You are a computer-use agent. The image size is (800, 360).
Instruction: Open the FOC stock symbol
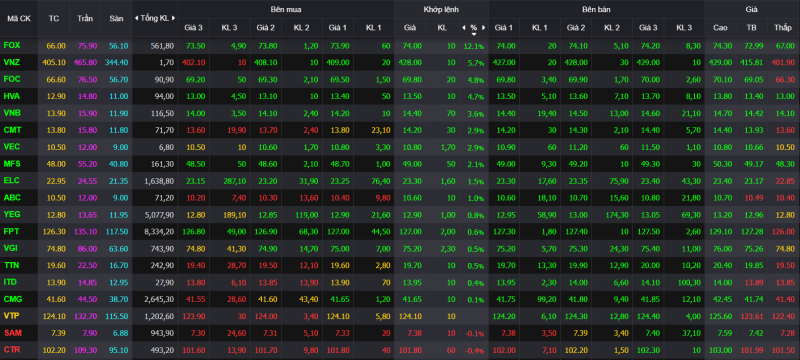pyautogui.click(x=12, y=79)
